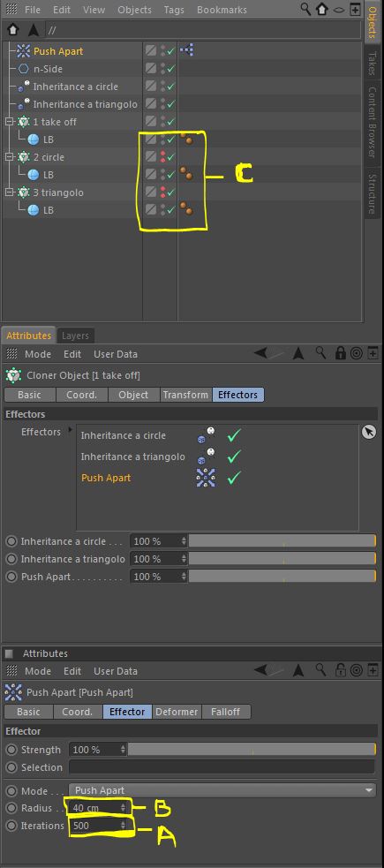
Task: Click the 3 triangolo cloner icon
Action: click(23, 192)
